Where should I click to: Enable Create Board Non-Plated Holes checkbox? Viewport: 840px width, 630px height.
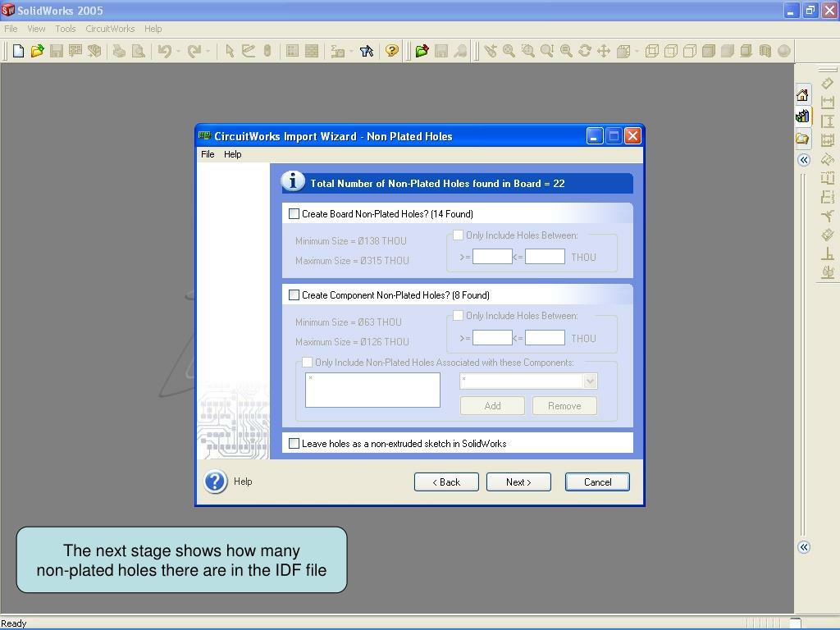click(x=294, y=214)
